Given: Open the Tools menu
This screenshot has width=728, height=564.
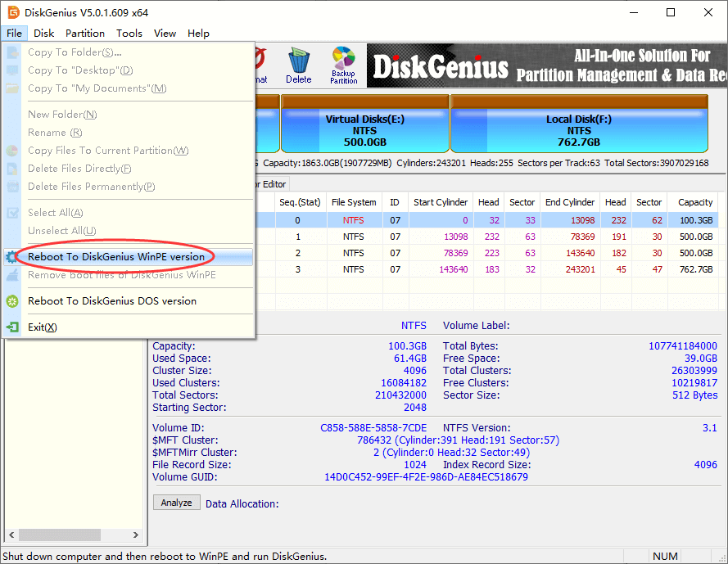Looking at the screenshot, I should point(129,34).
